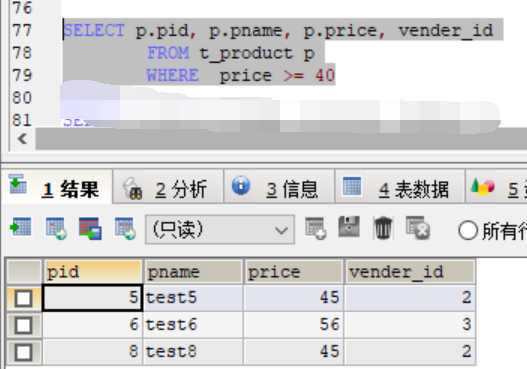
Task: Sort by the pname column header
Action: [x=193, y=271]
